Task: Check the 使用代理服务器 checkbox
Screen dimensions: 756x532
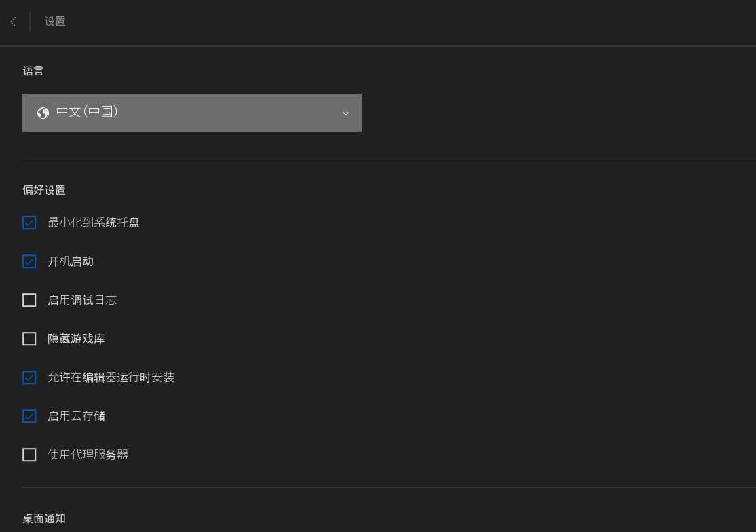Action: (x=29, y=455)
